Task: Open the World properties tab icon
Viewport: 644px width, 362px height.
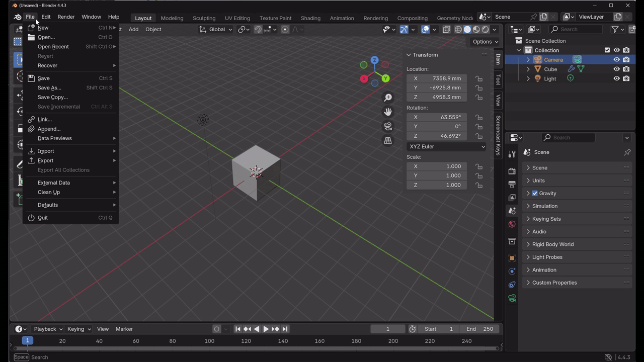Action: pos(512,224)
